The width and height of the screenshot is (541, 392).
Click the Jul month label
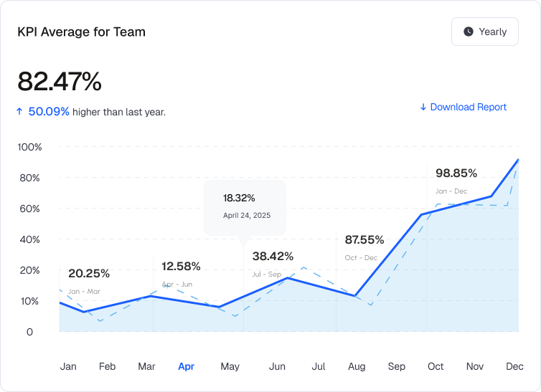(x=318, y=366)
